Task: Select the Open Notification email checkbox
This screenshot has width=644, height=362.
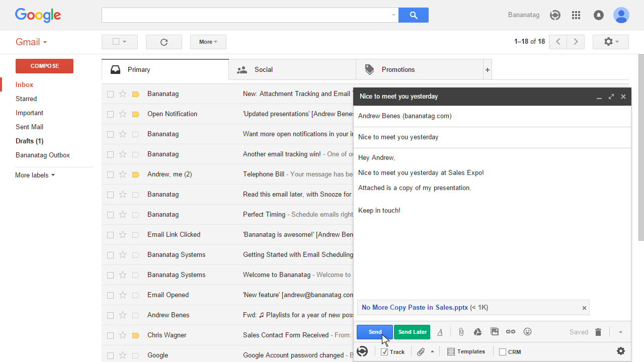Action: coord(110,114)
